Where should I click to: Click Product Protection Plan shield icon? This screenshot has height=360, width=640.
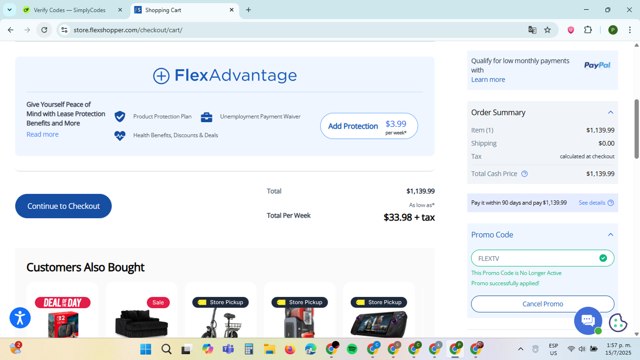click(120, 117)
